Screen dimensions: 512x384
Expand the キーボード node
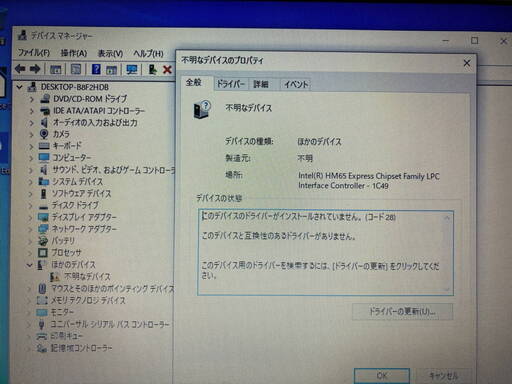coord(31,146)
